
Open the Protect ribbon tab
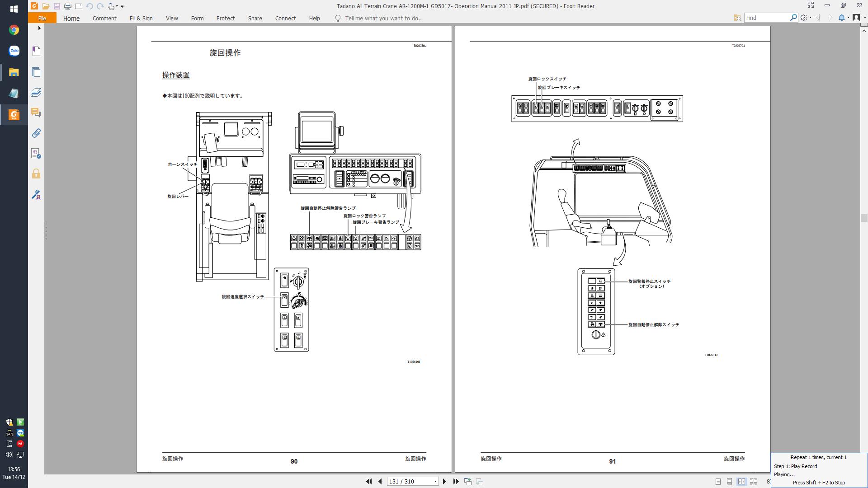[225, 19]
